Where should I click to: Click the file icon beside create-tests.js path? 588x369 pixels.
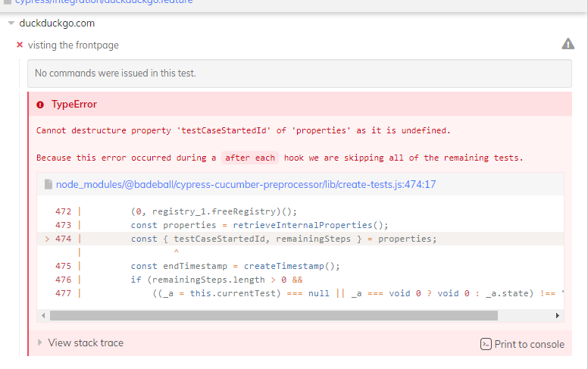pos(48,184)
